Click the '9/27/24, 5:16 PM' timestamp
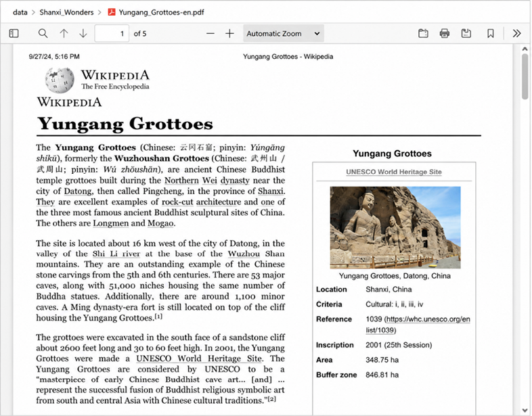 click(x=54, y=57)
